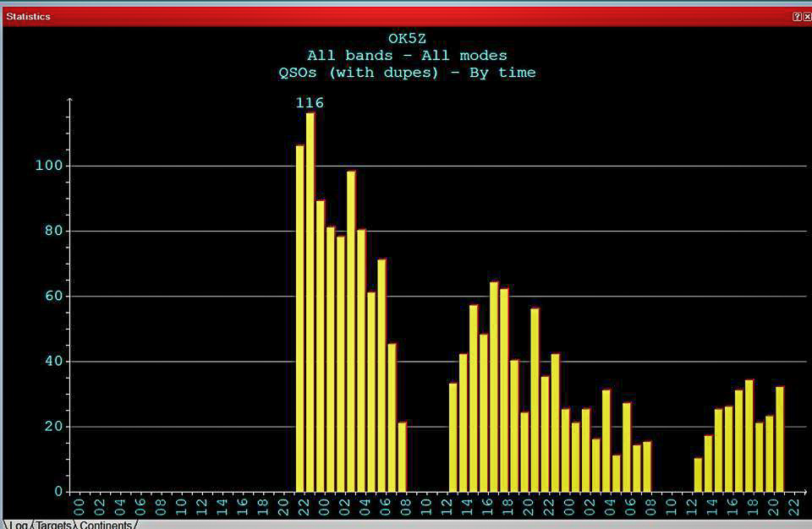812x529 pixels.
Task: Close the Statistics window
Action: 806,16
